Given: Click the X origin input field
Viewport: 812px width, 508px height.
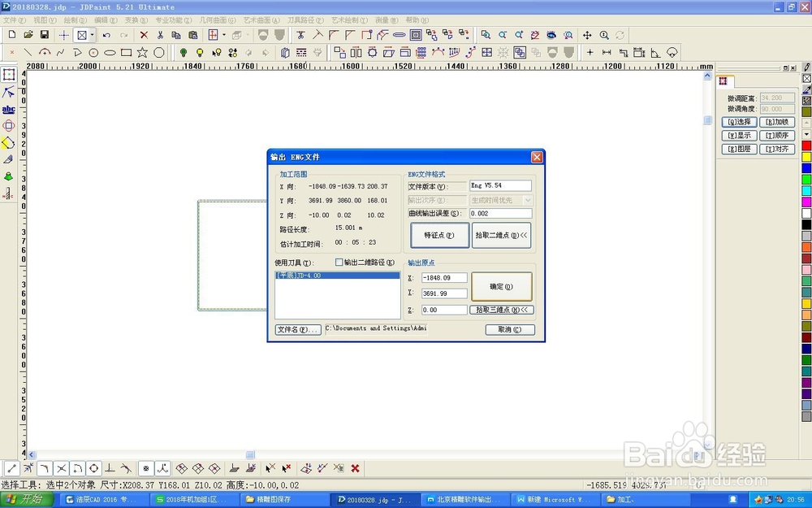Looking at the screenshot, I should tap(444, 278).
